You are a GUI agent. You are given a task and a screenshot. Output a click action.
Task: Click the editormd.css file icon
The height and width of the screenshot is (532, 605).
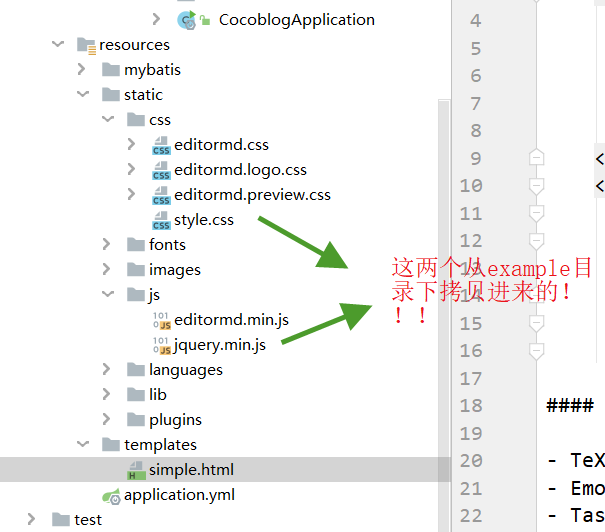pos(161,145)
